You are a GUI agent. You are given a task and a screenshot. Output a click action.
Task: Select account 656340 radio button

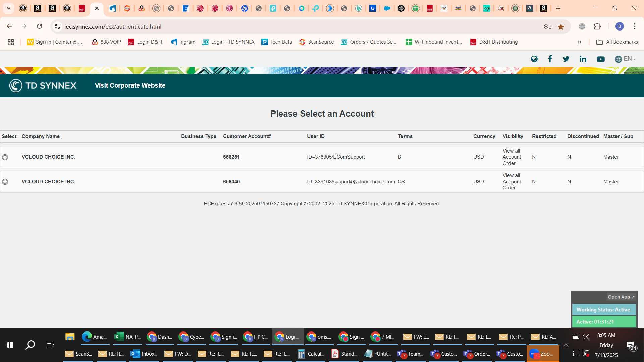coord(5,182)
